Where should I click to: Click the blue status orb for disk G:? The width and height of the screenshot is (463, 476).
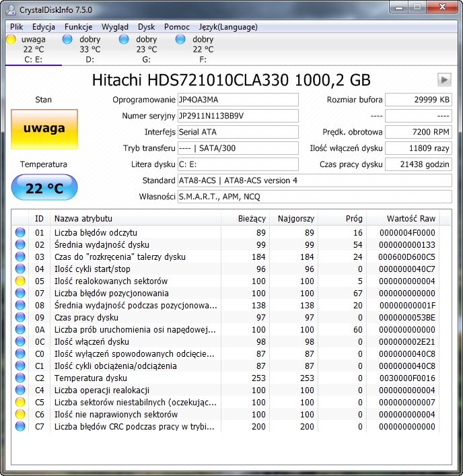tap(124, 39)
